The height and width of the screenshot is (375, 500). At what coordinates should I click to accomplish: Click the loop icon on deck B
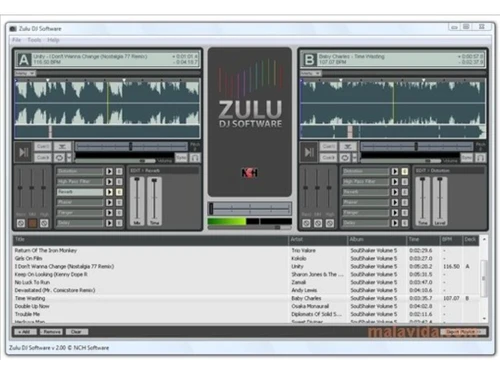point(345,157)
